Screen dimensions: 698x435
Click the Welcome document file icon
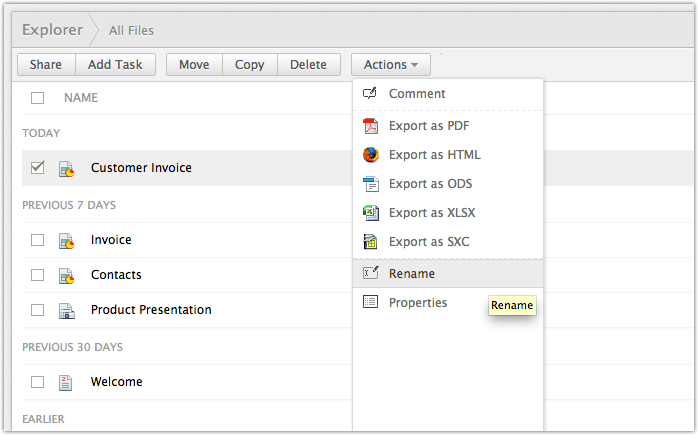tap(66, 382)
